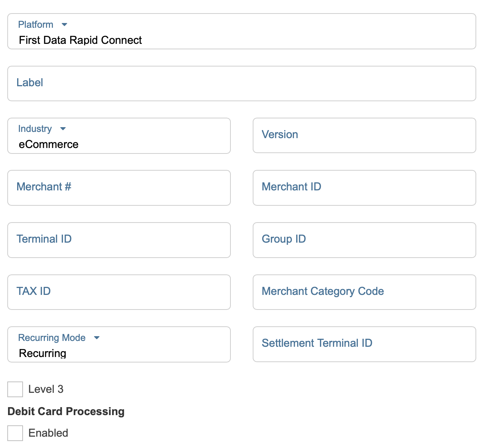485x448 pixels.
Task: Click the Terminal ID field
Action: click(119, 240)
